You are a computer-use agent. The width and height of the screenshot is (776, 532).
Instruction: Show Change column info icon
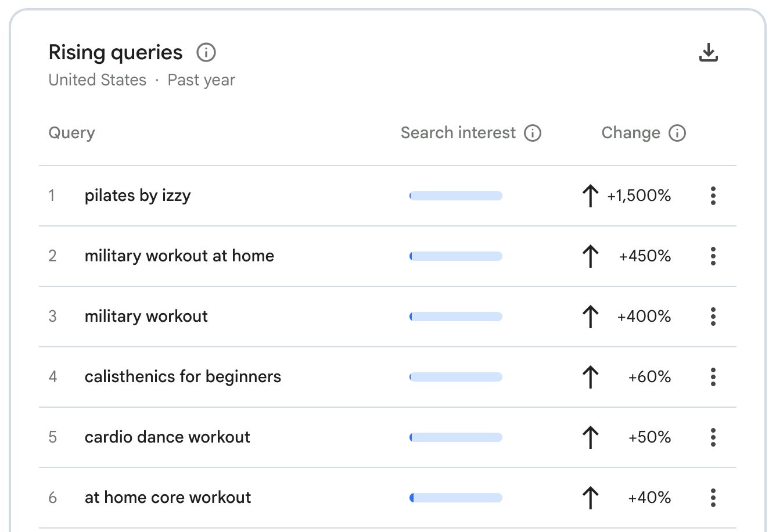pos(677,133)
